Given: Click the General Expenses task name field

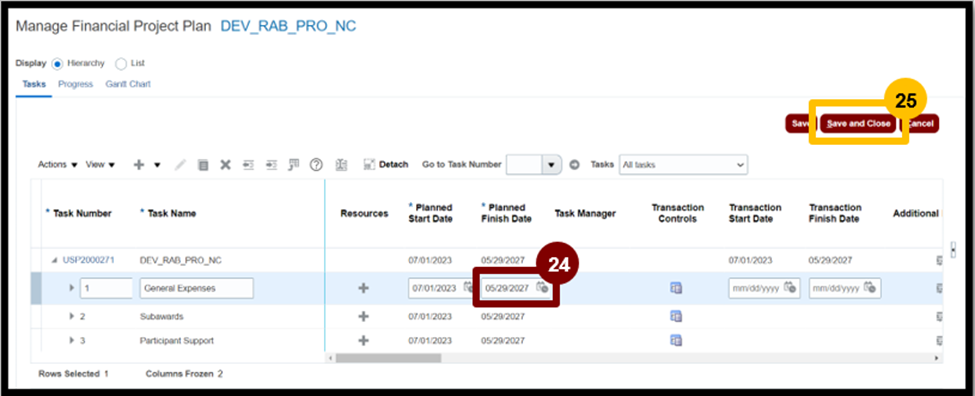Looking at the screenshot, I should tap(196, 288).
